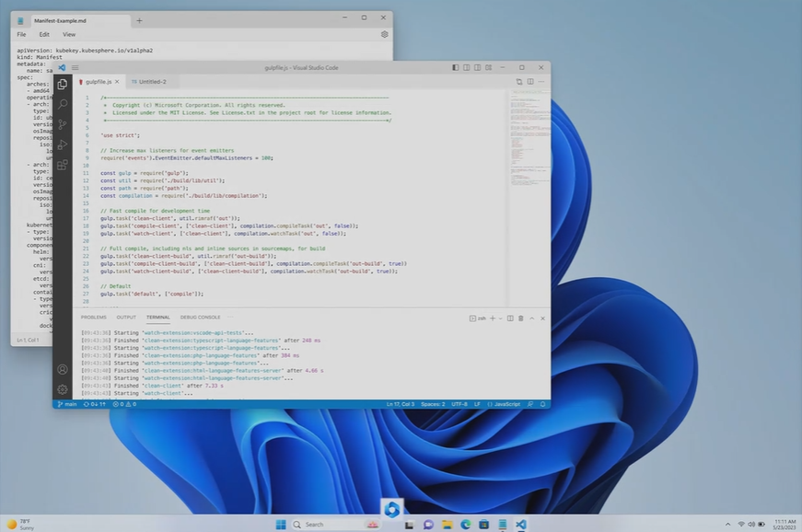Split the terminal
The width and height of the screenshot is (802, 532).
click(510, 318)
